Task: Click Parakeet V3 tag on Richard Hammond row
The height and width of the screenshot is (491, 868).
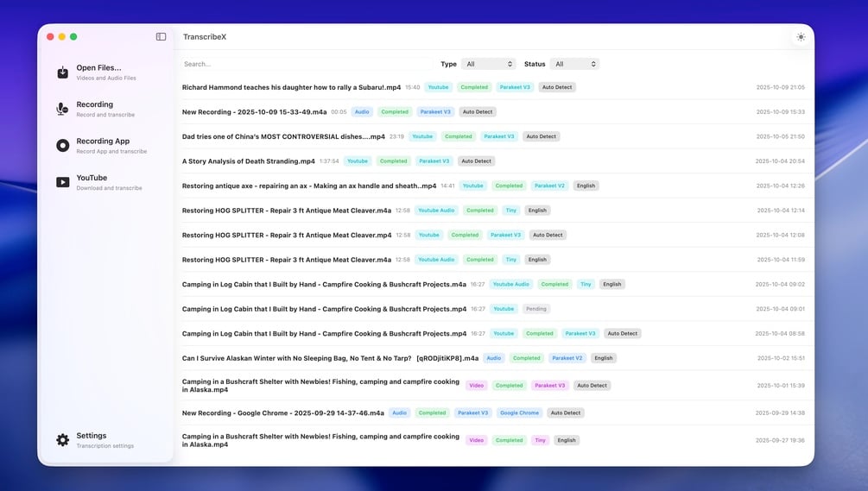Action: (x=515, y=87)
